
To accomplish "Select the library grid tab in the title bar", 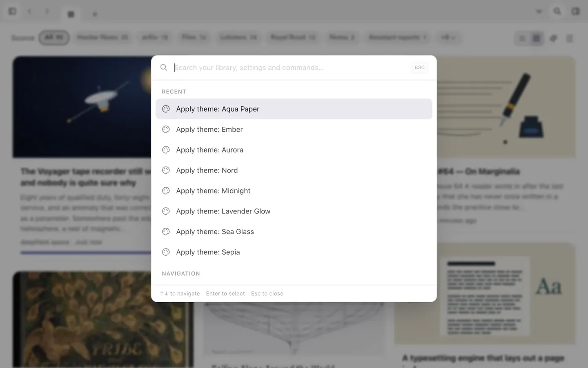I will 71,14.
